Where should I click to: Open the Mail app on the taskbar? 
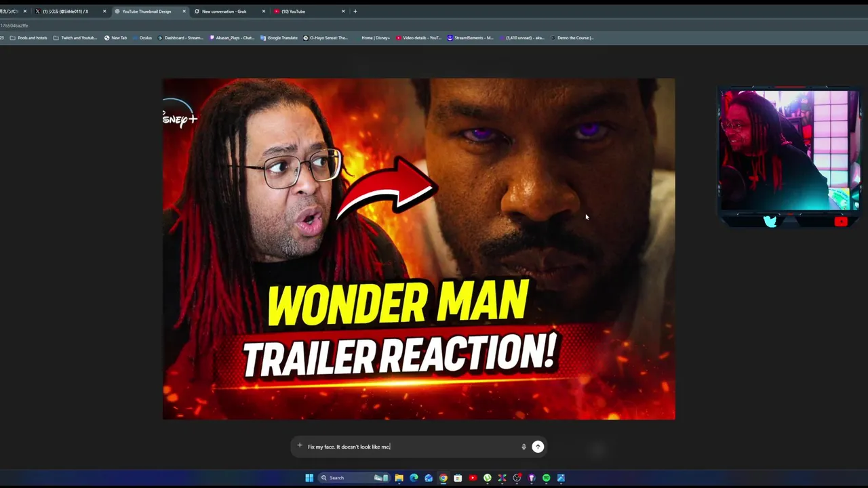pos(429,478)
